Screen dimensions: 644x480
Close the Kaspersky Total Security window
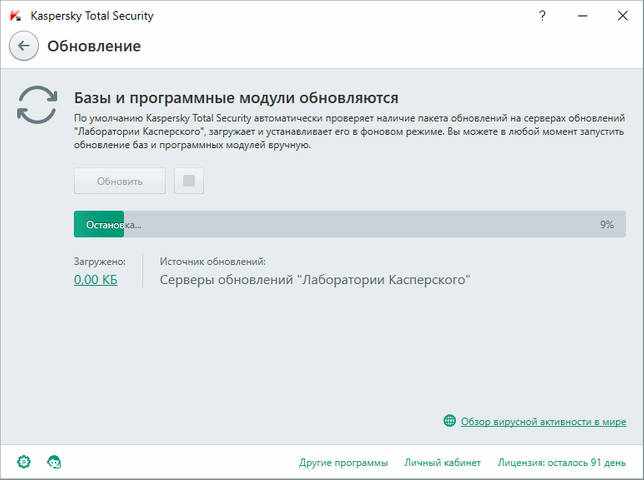point(623,16)
